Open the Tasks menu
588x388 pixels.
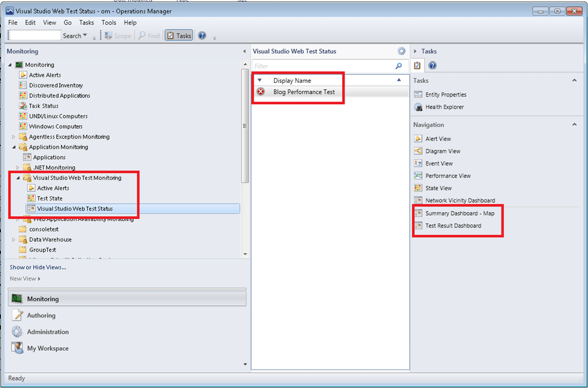click(x=86, y=22)
